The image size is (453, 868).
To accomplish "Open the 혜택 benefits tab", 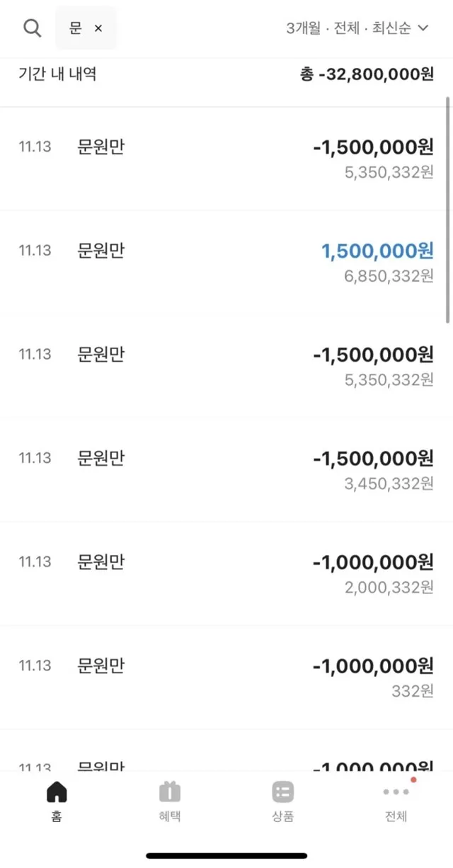I will tap(170, 801).
